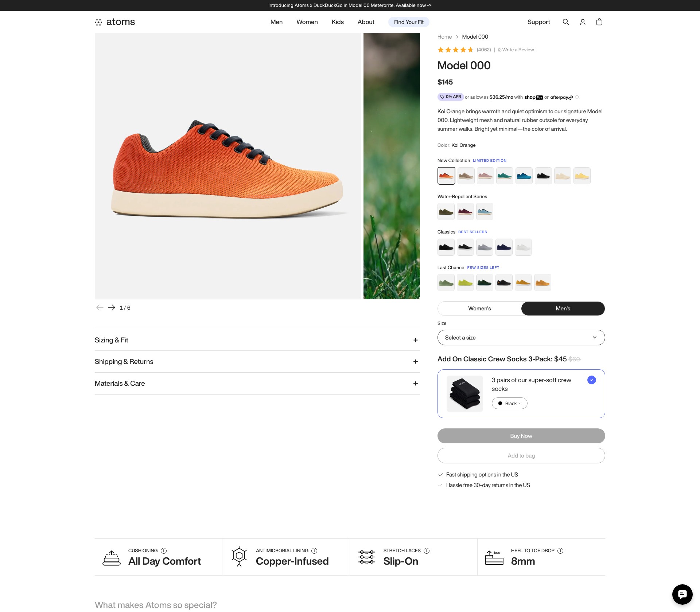The height and width of the screenshot is (612, 700).
Task: Click the main orange shoe image
Action: coord(228,166)
